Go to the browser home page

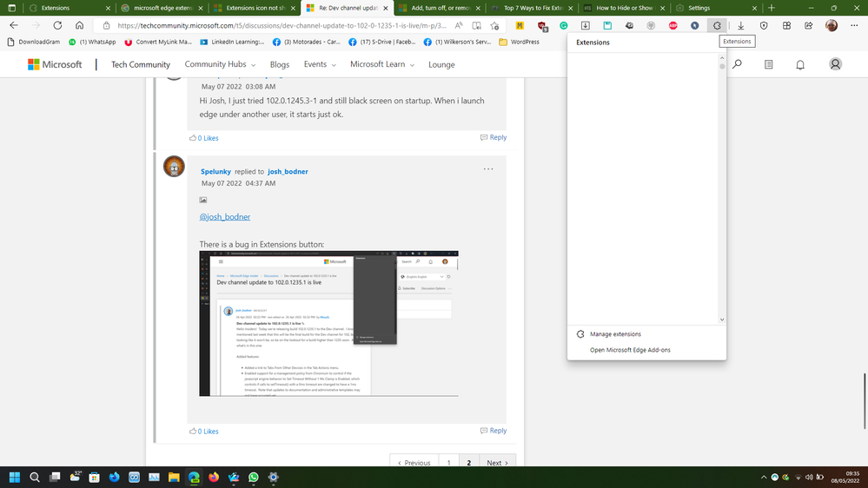point(80,25)
